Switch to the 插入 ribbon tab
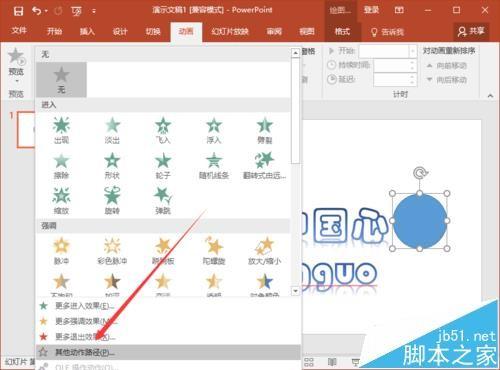 pos(87,32)
